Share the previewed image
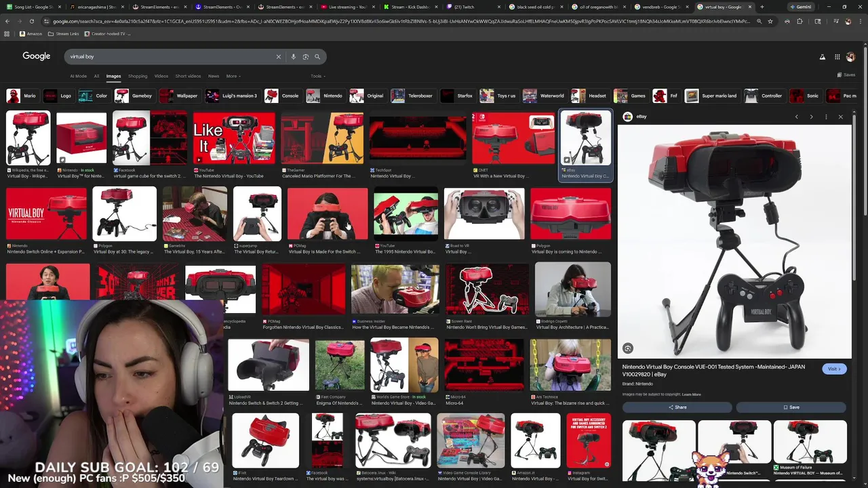Screen dimensions: 868x488 click(677, 407)
